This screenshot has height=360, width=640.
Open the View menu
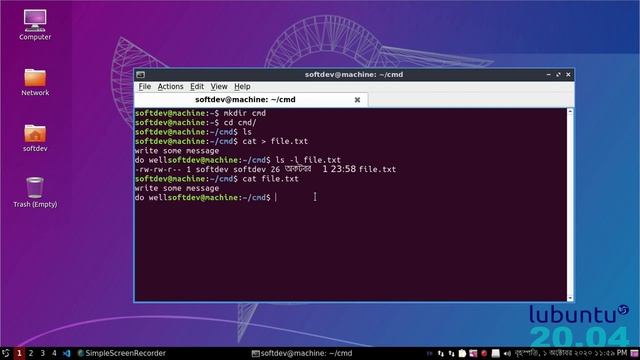point(219,87)
